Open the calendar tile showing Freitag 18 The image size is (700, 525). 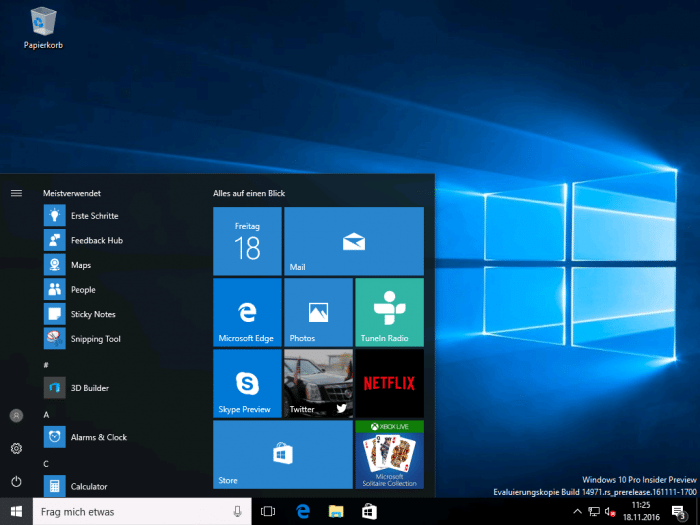pyautogui.click(x=247, y=241)
